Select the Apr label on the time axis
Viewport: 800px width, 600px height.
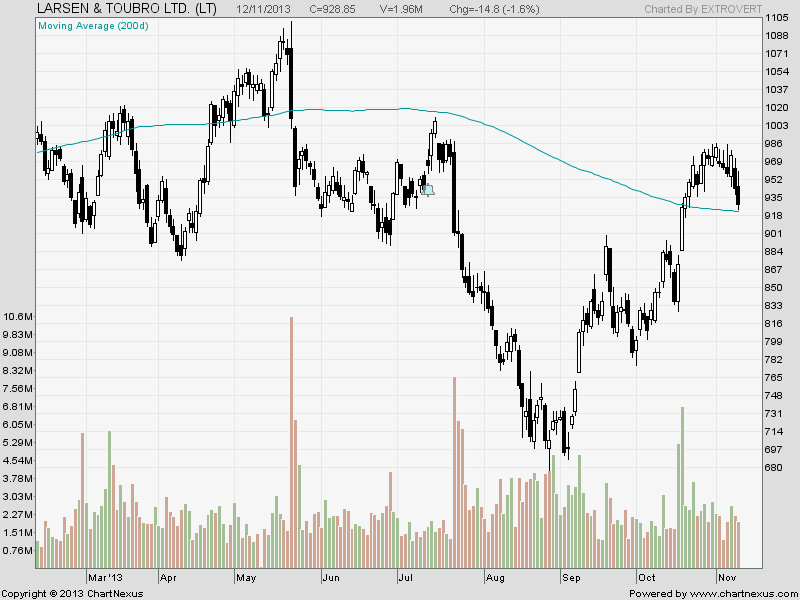[168, 577]
